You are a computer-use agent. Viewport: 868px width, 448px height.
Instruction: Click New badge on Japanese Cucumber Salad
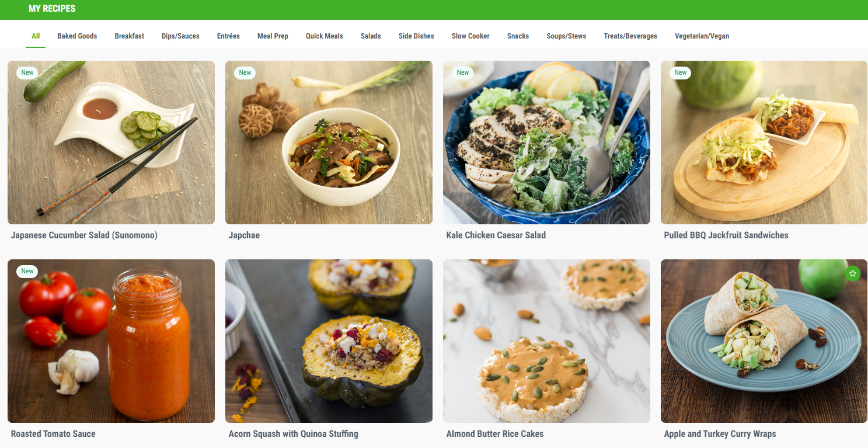coord(27,73)
